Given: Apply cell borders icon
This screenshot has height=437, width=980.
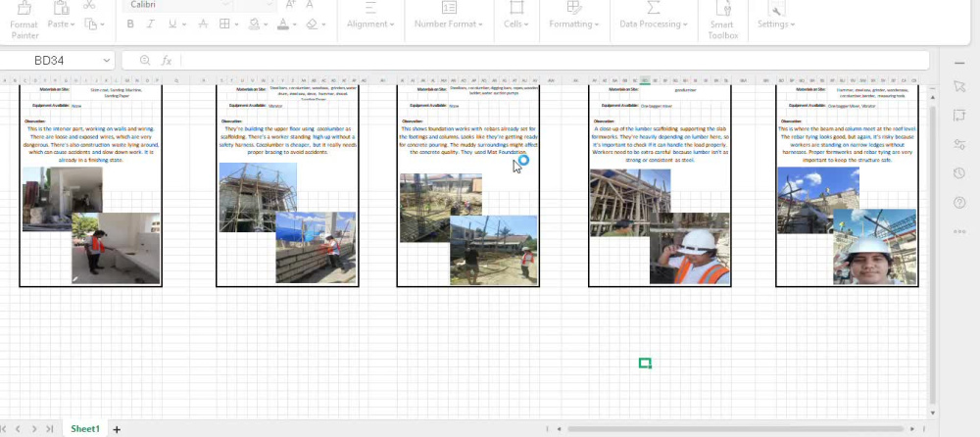Looking at the screenshot, I should click(224, 24).
